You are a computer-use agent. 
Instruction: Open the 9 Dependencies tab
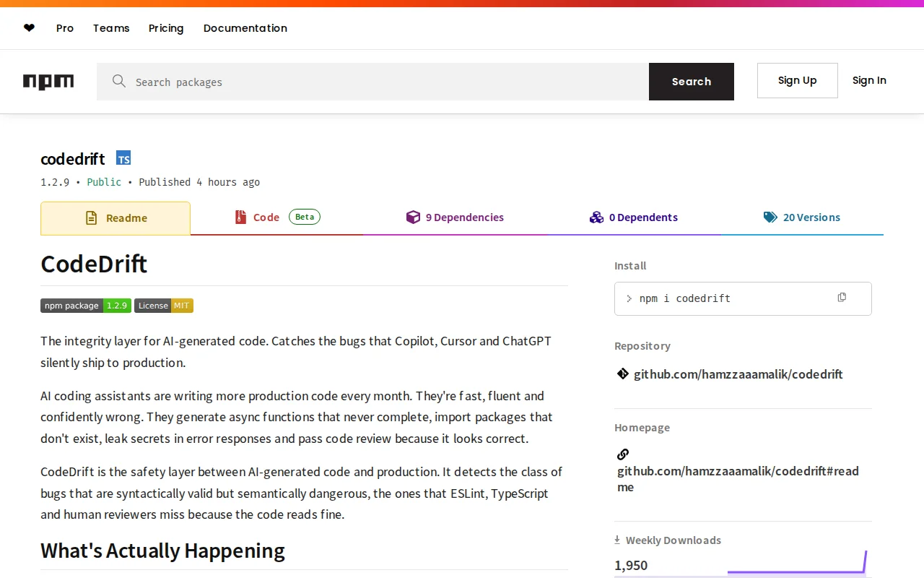[456, 217]
